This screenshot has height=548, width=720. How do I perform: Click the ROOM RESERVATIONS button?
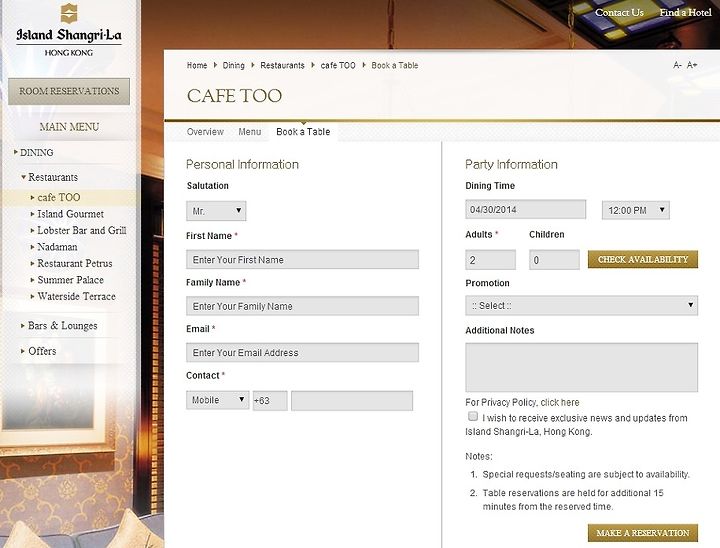tap(69, 91)
